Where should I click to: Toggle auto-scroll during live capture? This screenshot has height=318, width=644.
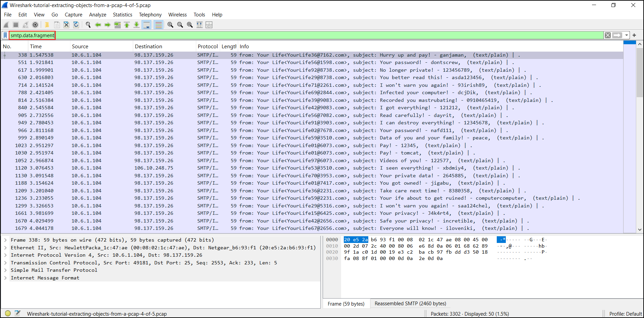pos(147,25)
